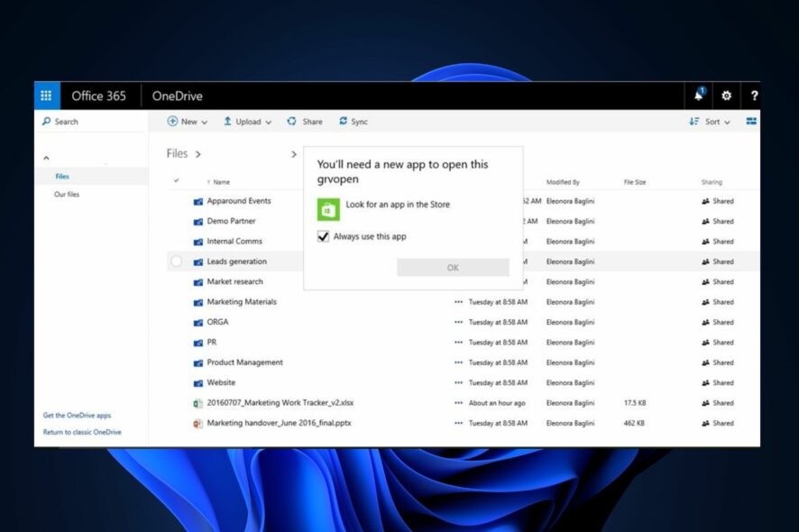Viewport: 799px width, 532px height.
Task: Toggle the select-all checkmark in header
Action: click(x=177, y=180)
